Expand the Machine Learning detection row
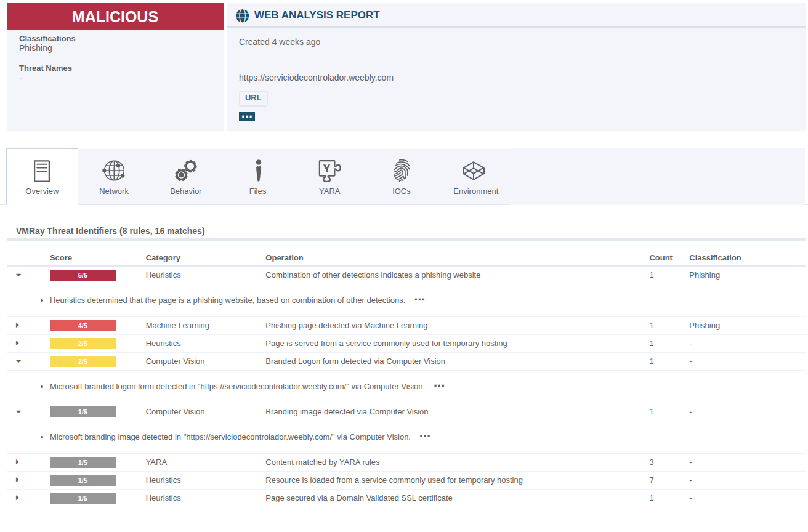Screen dimensions: 808x532 17,325
